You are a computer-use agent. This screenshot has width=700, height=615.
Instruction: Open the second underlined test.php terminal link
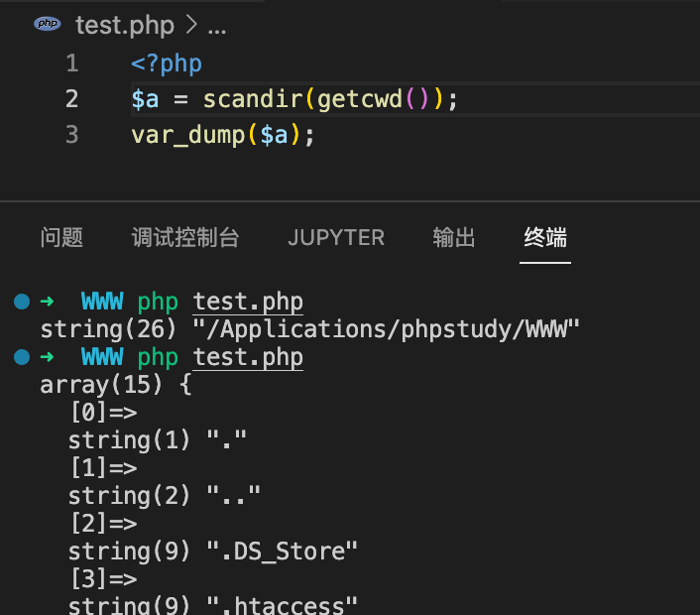[248, 358]
